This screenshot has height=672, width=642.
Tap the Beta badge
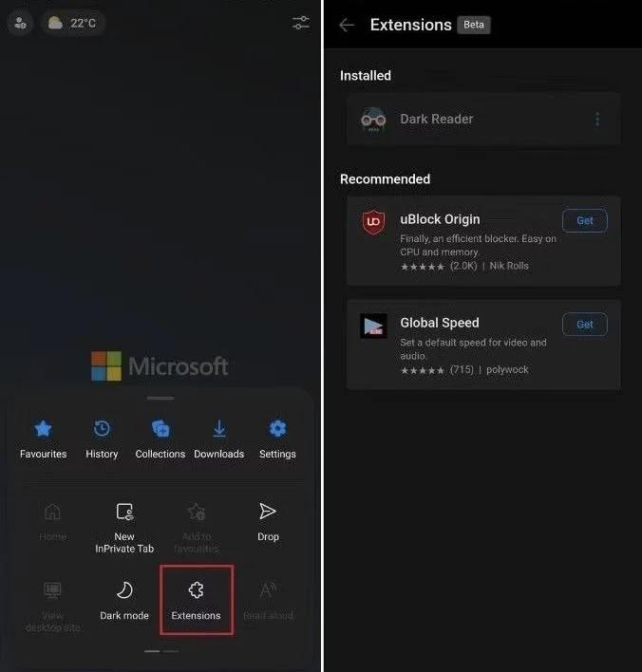click(474, 25)
